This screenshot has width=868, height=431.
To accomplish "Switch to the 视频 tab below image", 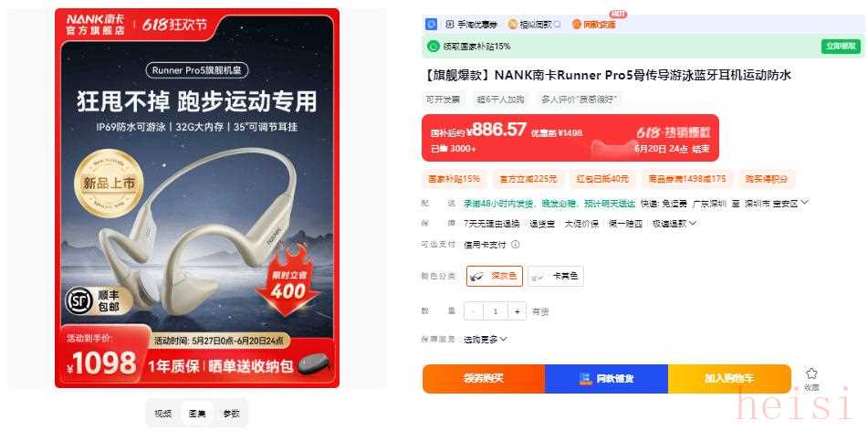I will (162, 414).
